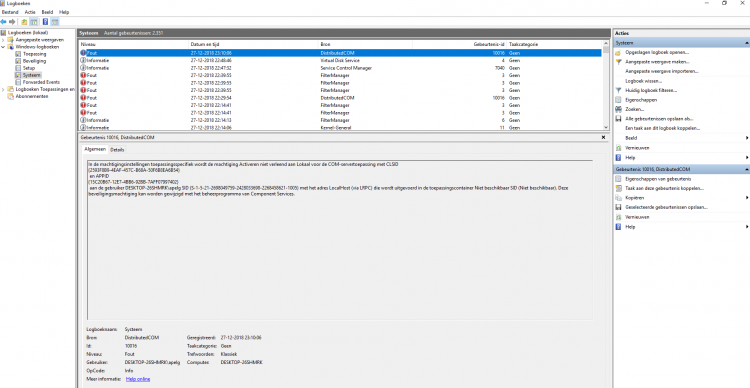The width and height of the screenshot is (750, 388).
Task: Open the 'Help online' link
Action: click(138, 379)
